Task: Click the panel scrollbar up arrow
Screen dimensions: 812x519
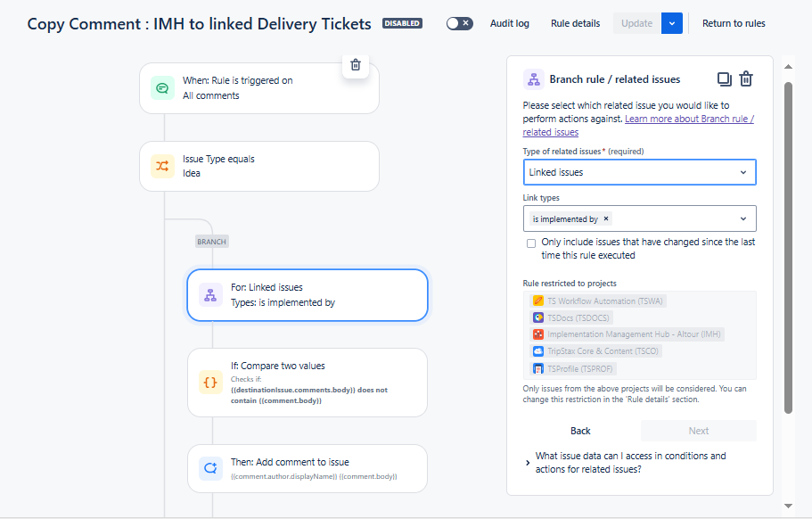Action: (x=788, y=66)
